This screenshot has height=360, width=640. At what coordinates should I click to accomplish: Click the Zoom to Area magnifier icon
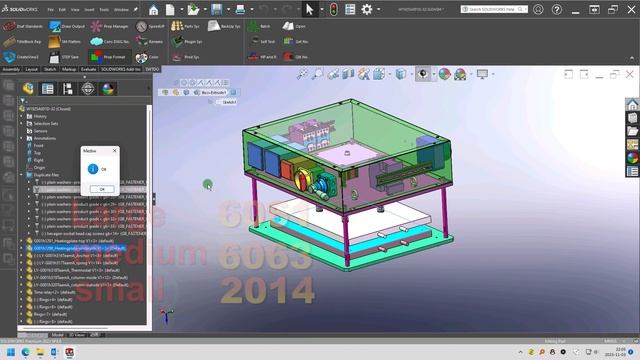pyautogui.click(x=317, y=74)
